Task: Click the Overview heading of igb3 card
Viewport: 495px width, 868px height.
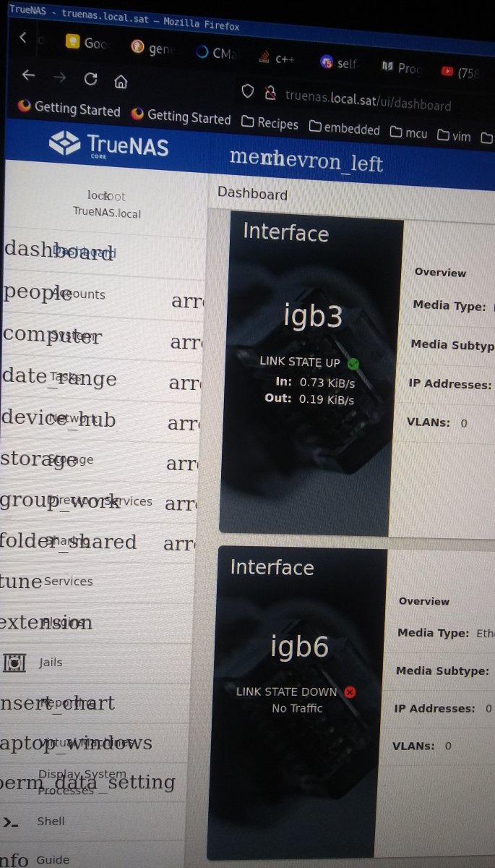Action: tap(440, 273)
